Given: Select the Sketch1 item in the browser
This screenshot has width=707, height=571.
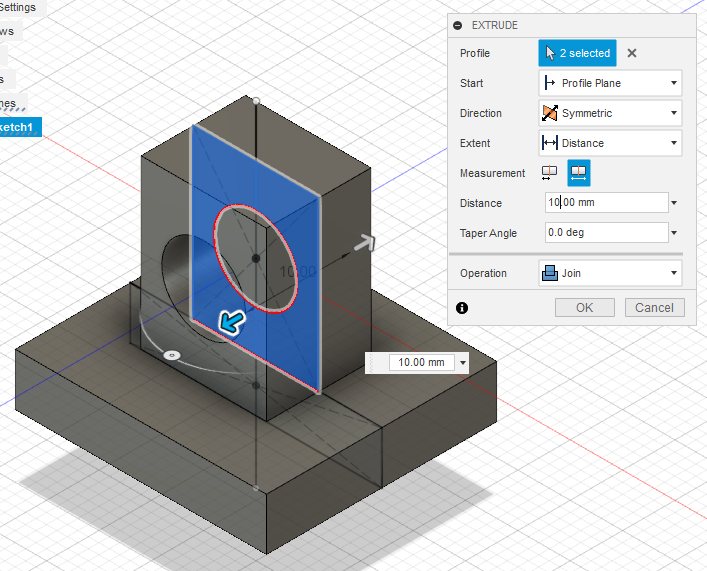Looking at the screenshot, I should pyautogui.click(x=20, y=127).
